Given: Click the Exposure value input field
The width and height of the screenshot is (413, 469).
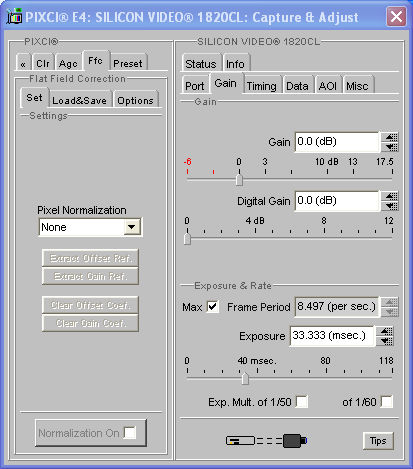Looking at the screenshot, I should [x=331, y=336].
